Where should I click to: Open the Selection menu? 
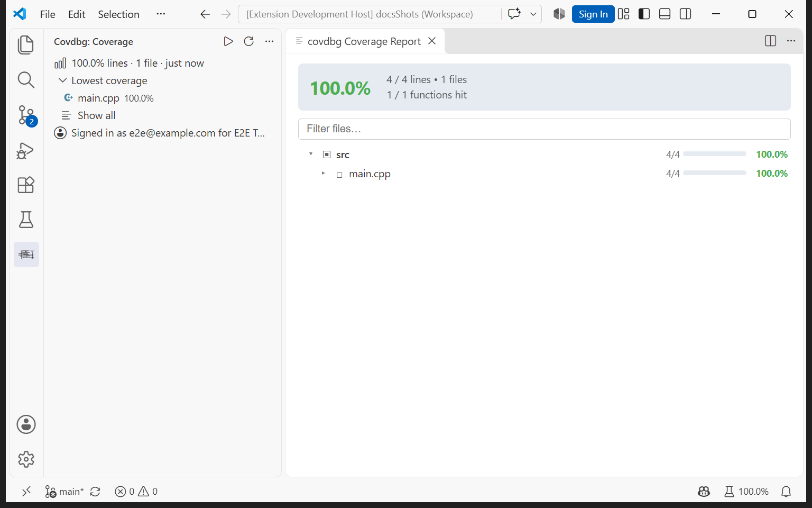click(x=118, y=14)
